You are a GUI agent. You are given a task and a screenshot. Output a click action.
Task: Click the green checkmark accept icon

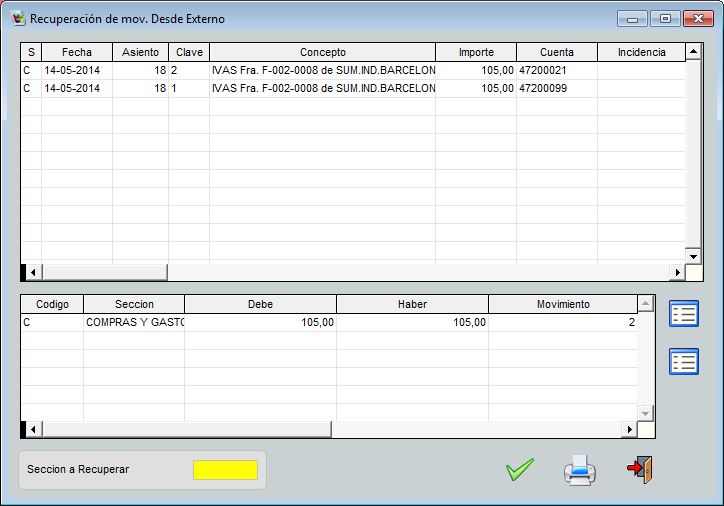click(519, 470)
